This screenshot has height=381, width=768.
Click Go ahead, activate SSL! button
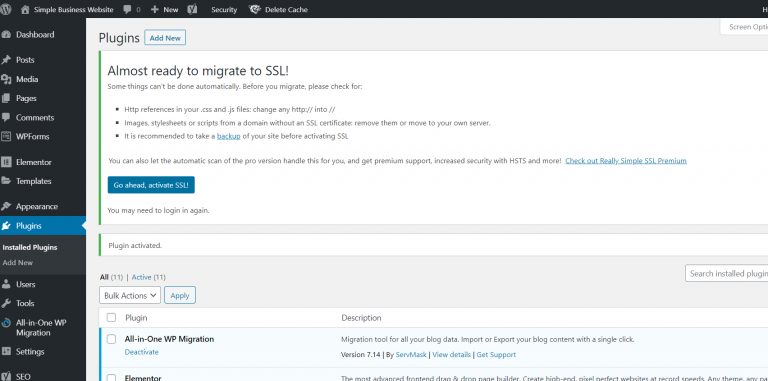click(x=151, y=185)
